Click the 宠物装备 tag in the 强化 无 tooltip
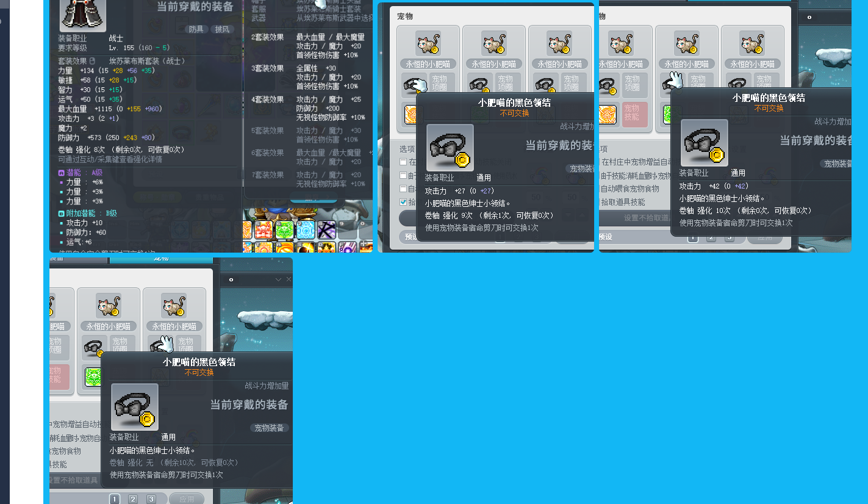Viewport: 868px width, 504px height. click(x=269, y=428)
